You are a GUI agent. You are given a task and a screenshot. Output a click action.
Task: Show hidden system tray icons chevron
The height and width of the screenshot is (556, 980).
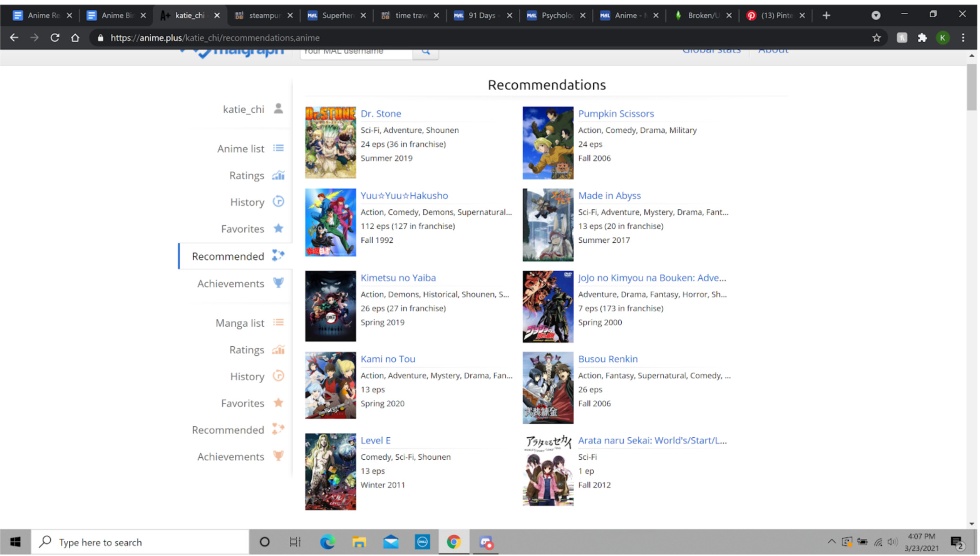831,542
